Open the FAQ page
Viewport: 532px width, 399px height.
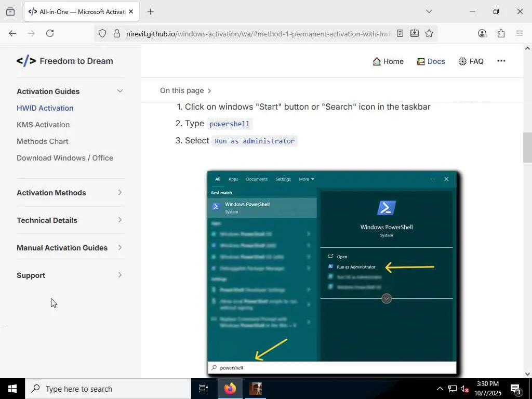(x=471, y=61)
